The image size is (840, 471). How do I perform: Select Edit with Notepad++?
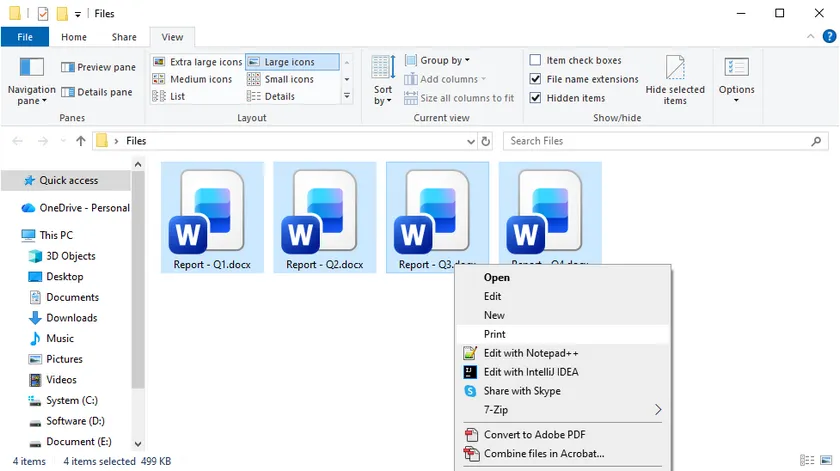point(563,353)
